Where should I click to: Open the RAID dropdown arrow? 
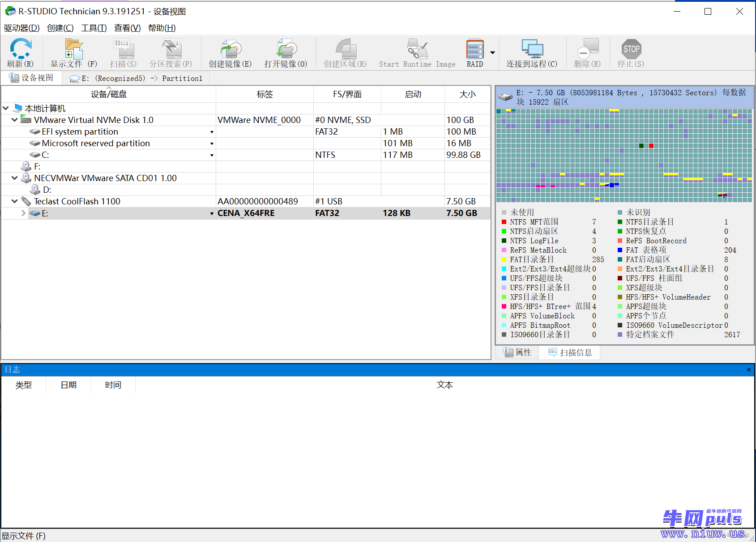click(x=492, y=53)
